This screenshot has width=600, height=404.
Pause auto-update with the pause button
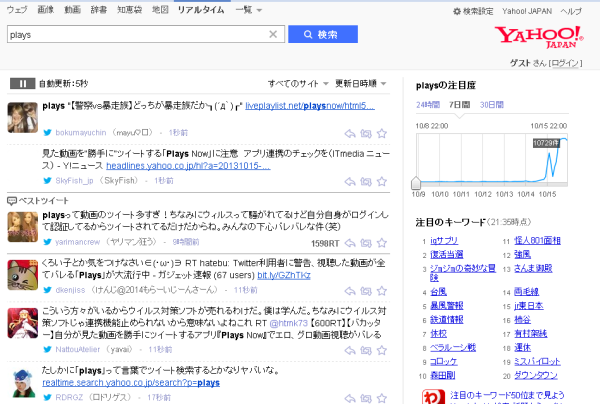click(22, 83)
